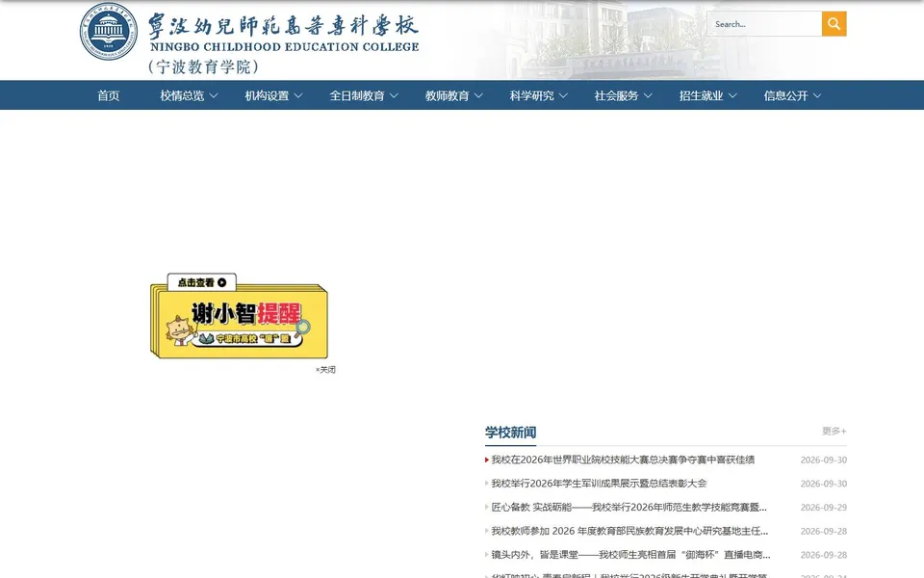The height and width of the screenshot is (578, 924).
Task: Click the 宁波幼兒師範高等專科學校 title
Action: click(x=283, y=25)
